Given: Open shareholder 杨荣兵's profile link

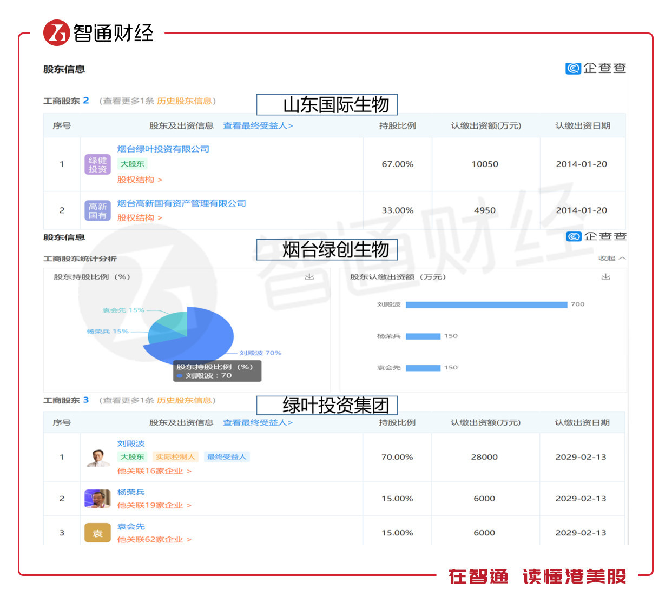Looking at the screenshot, I should [131, 492].
